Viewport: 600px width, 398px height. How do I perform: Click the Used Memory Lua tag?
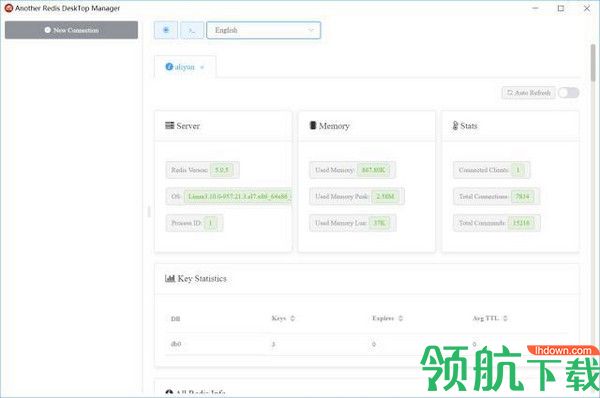click(x=353, y=223)
